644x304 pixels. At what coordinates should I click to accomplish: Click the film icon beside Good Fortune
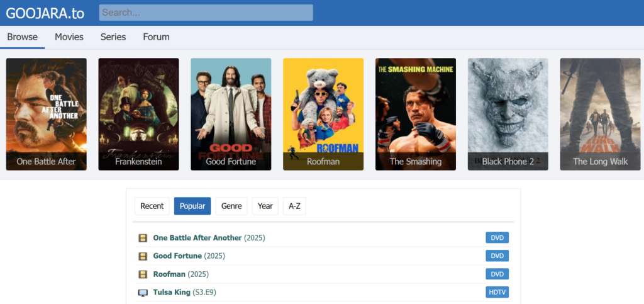(x=143, y=256)
